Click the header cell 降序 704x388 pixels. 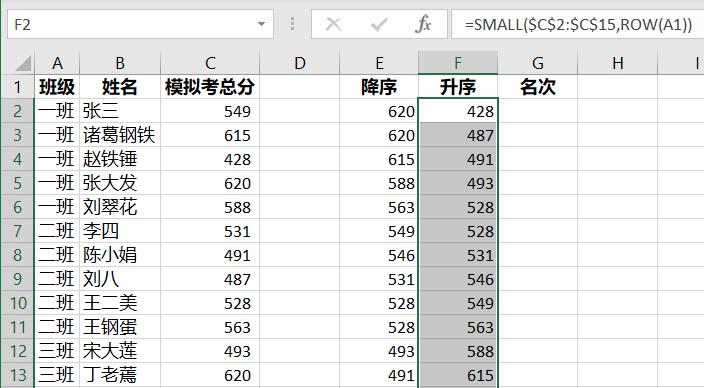point(379,87)
